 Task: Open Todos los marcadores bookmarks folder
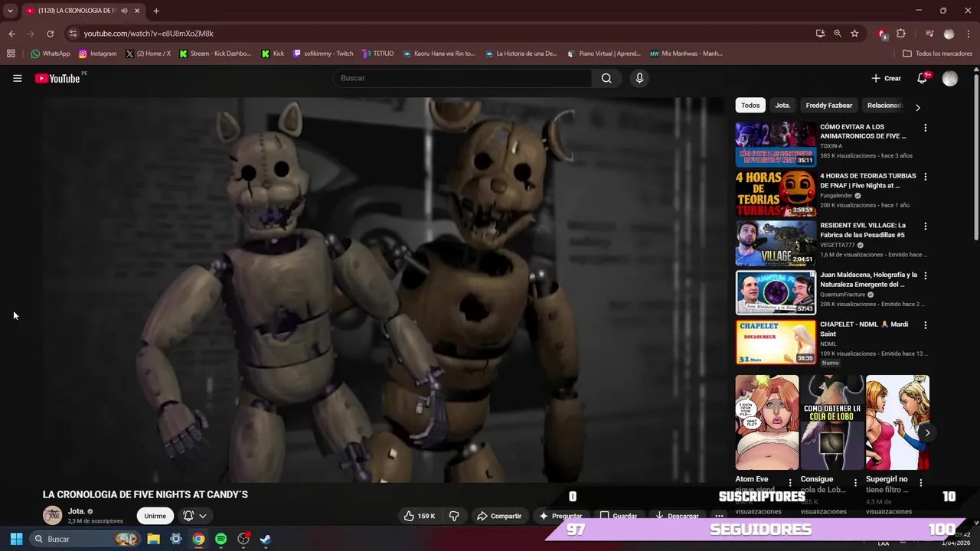(x=937, y=54)
